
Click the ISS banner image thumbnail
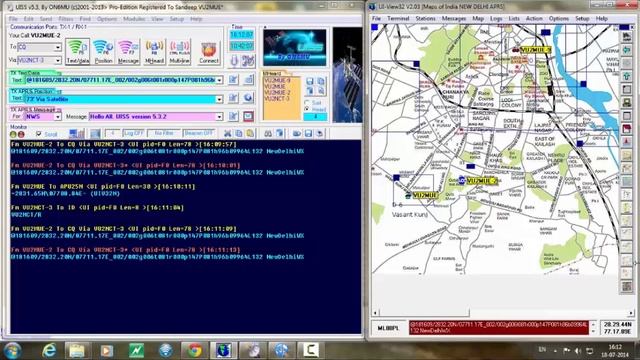[295, 47]
